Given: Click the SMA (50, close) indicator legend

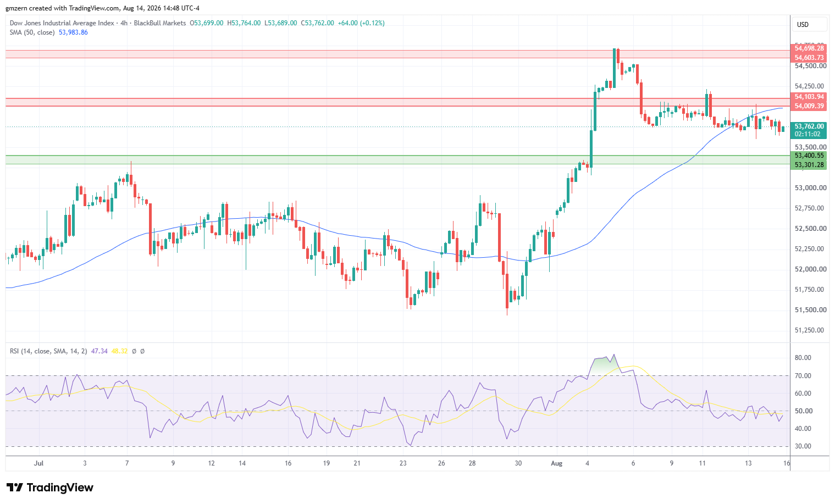Looking at the screenshot, I should click(x=32, y=32).
